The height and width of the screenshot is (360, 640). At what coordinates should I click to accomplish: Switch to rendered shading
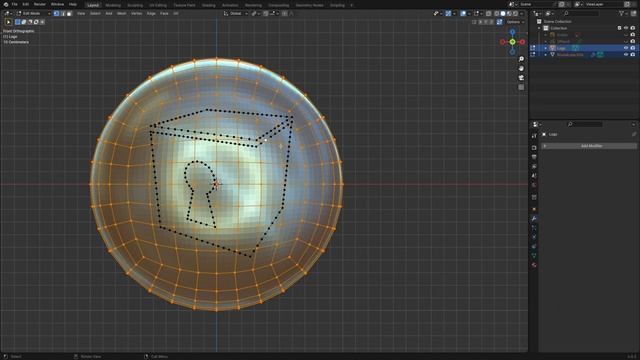tap(515, 13)
